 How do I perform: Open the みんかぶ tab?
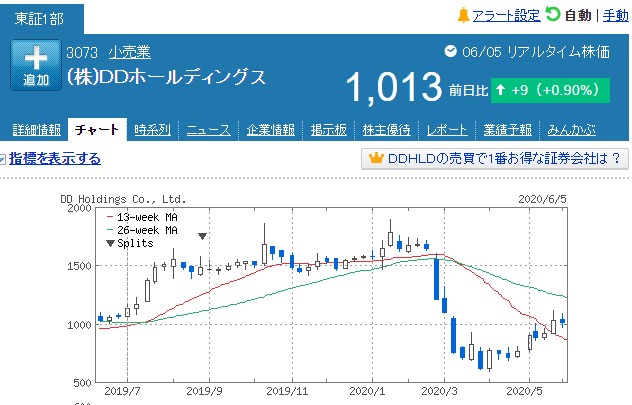[x=571, y=130]
